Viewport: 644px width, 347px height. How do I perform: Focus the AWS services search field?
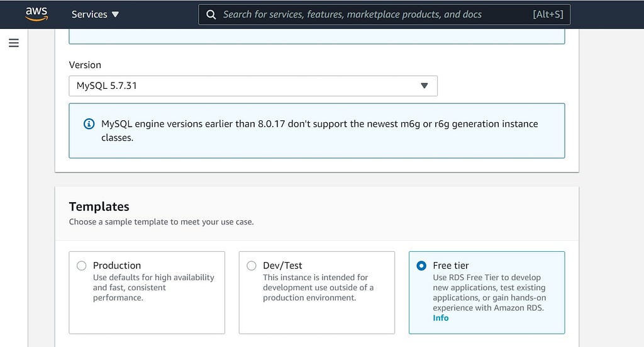pos(384,14)
